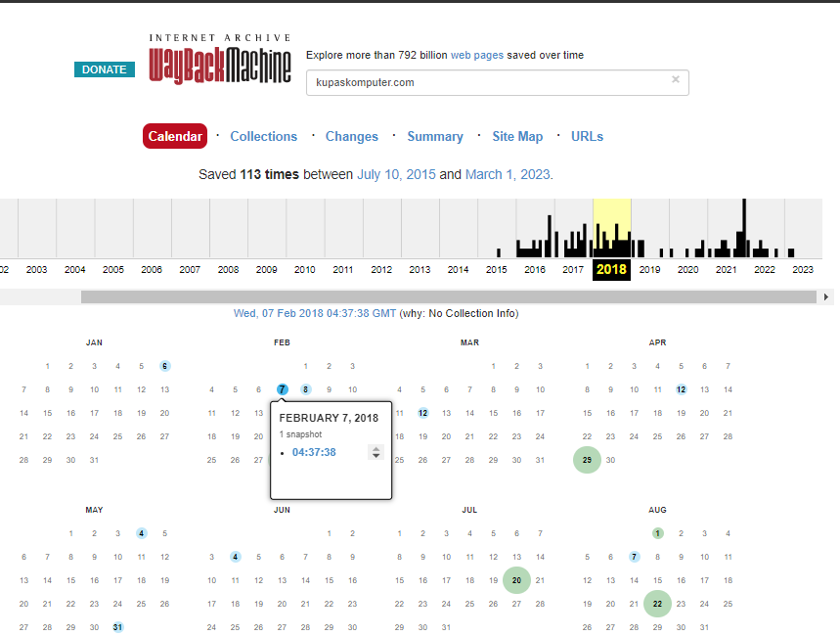840x636 pixels.
Task: Select year 2017 in the timeline
Action: (x=573, y=270)
